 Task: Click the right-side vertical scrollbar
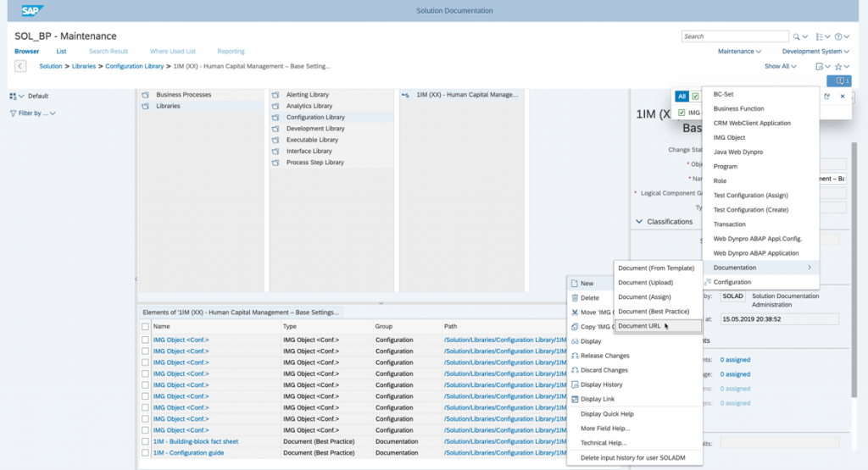point(854,269)
